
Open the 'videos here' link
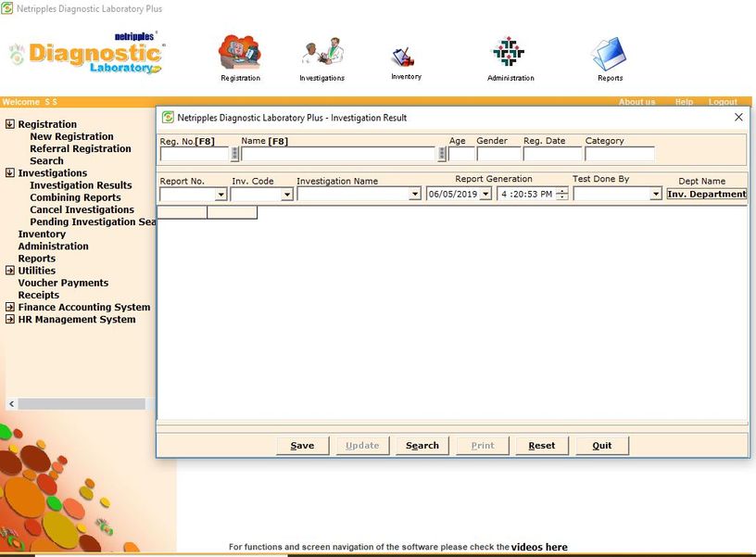539,547
